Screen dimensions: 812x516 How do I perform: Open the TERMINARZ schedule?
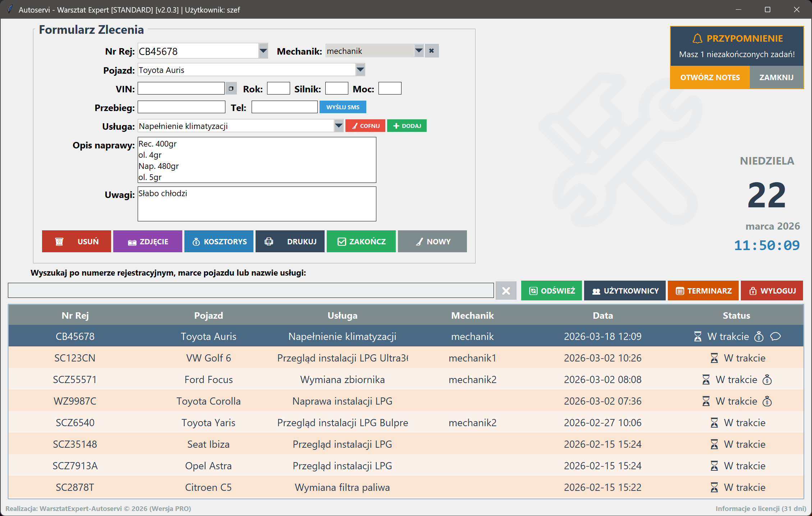pos(703,291)
